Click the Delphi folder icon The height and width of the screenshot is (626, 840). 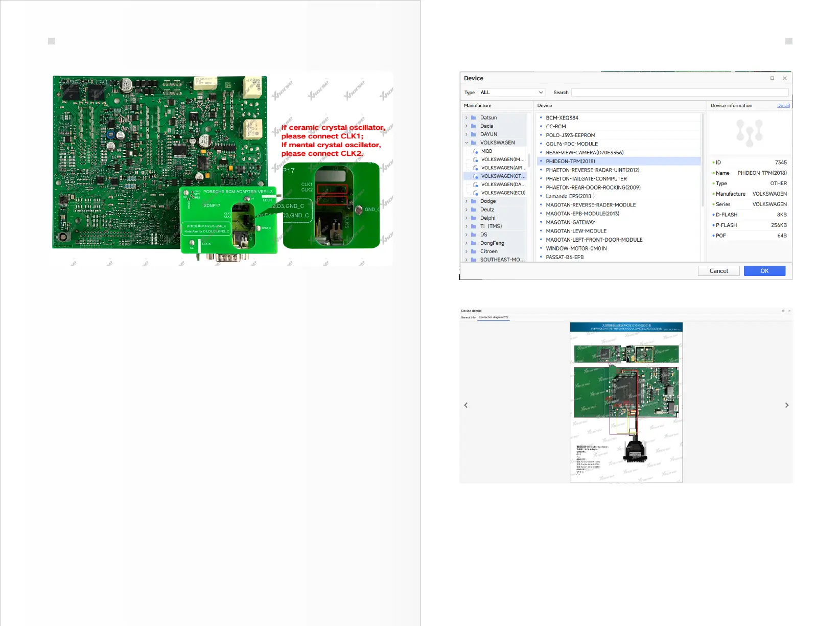473,218
